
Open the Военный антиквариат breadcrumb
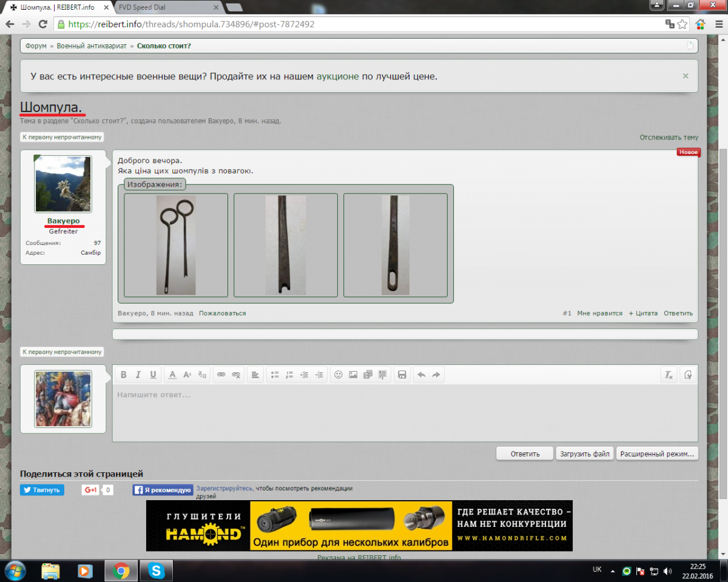(92, 46)
